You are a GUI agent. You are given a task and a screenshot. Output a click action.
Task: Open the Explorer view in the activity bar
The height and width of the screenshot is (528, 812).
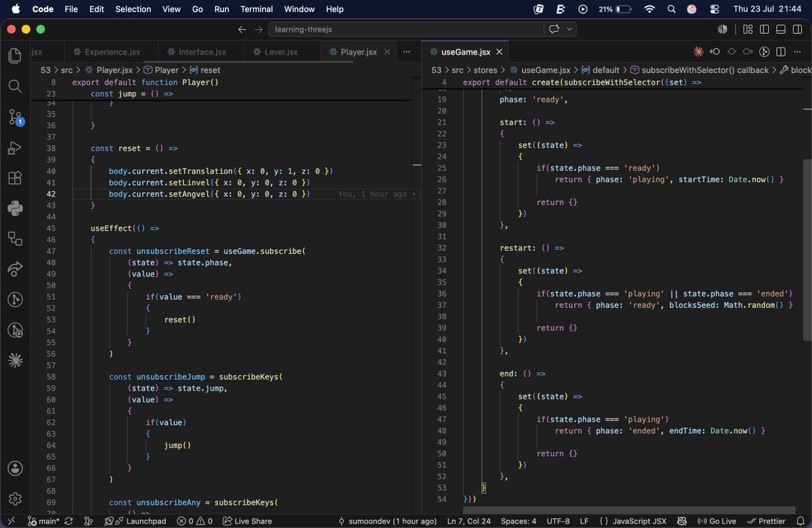tap(15, 56)
